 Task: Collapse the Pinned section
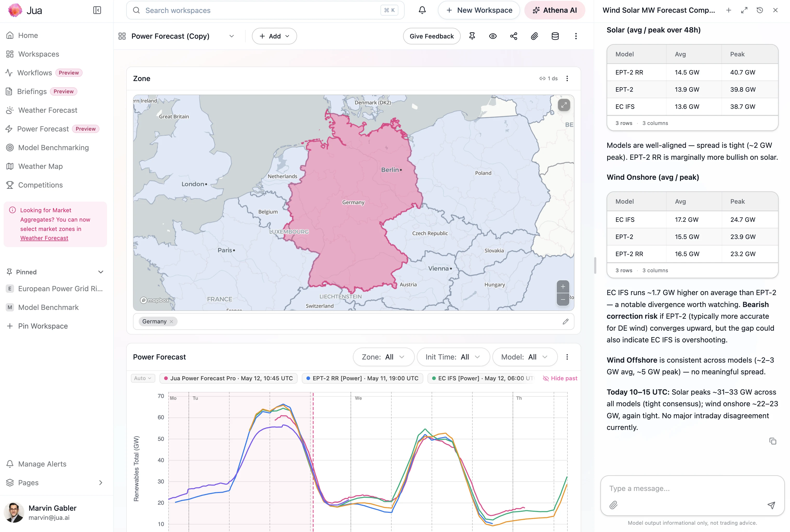(101, 272)
